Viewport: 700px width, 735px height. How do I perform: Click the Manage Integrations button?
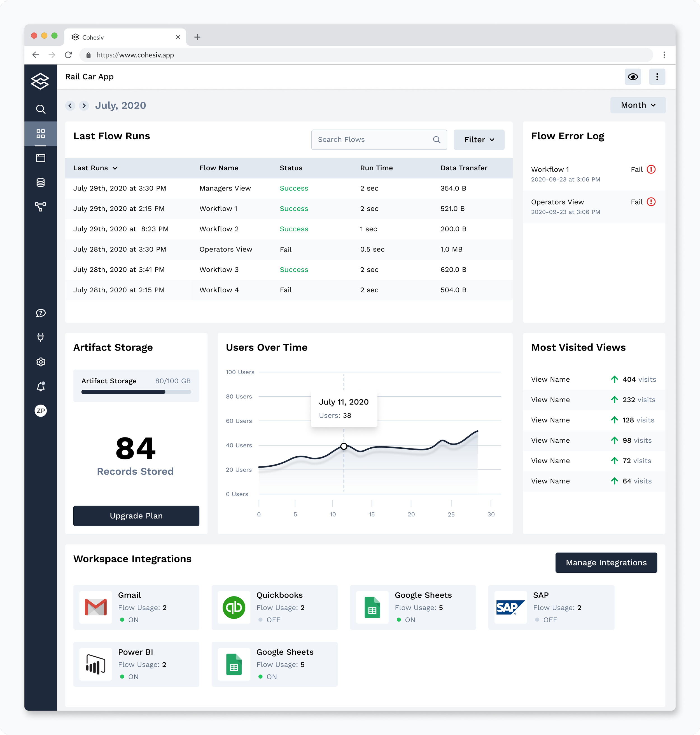[x=606, y=562]
